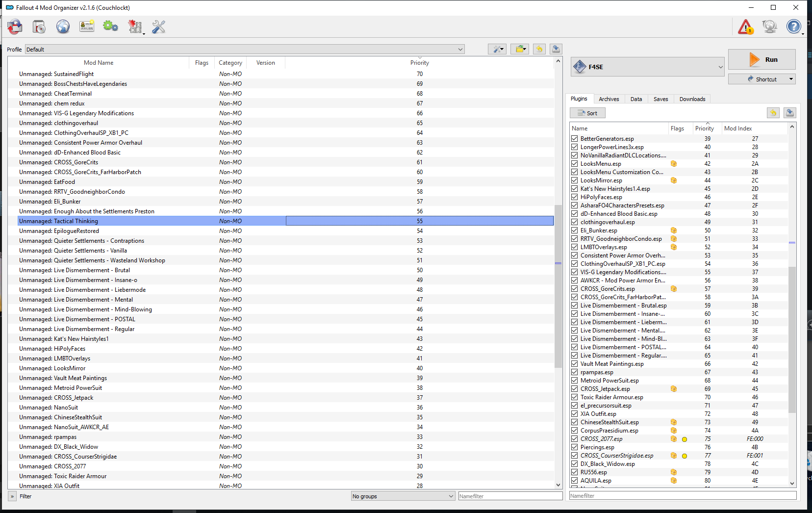The width and height of the screenshot is (812, 513).
Task: Click the flag icon on LMBTOverlays.esp row
Action: [x=674, y=247]
